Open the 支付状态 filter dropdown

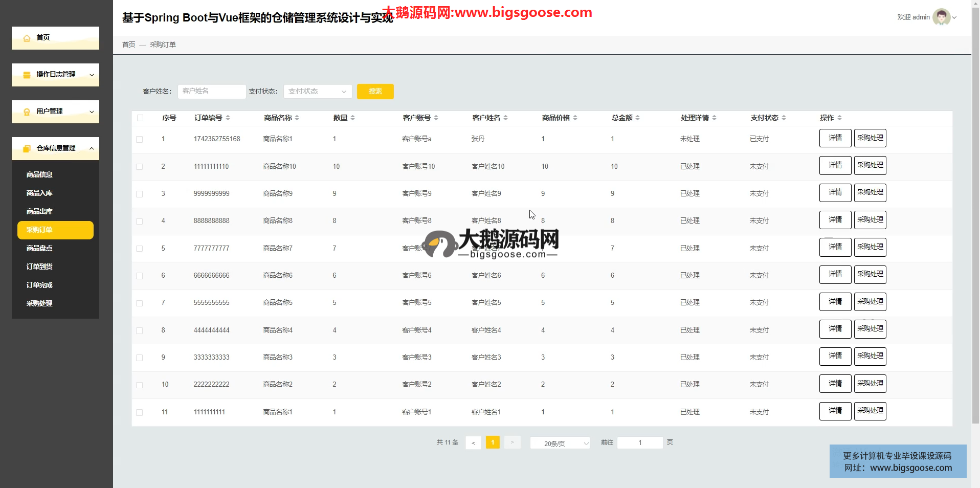pyautogui.click(x=317, y=92)
